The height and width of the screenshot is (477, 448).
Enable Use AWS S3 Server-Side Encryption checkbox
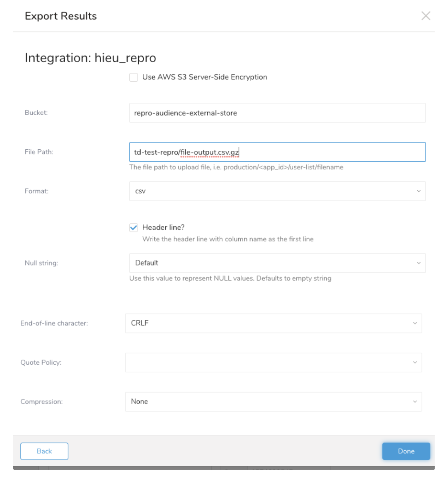coord(134,77)
